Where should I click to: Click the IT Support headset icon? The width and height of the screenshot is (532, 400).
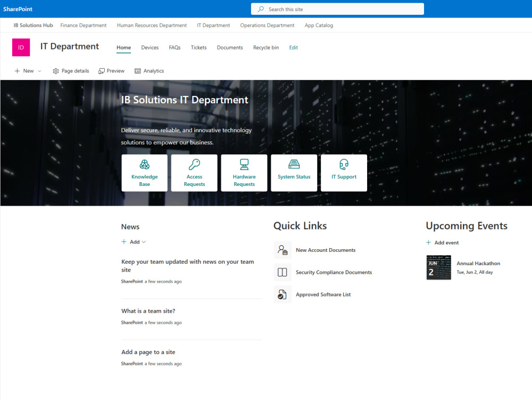(x=344, y=165)
